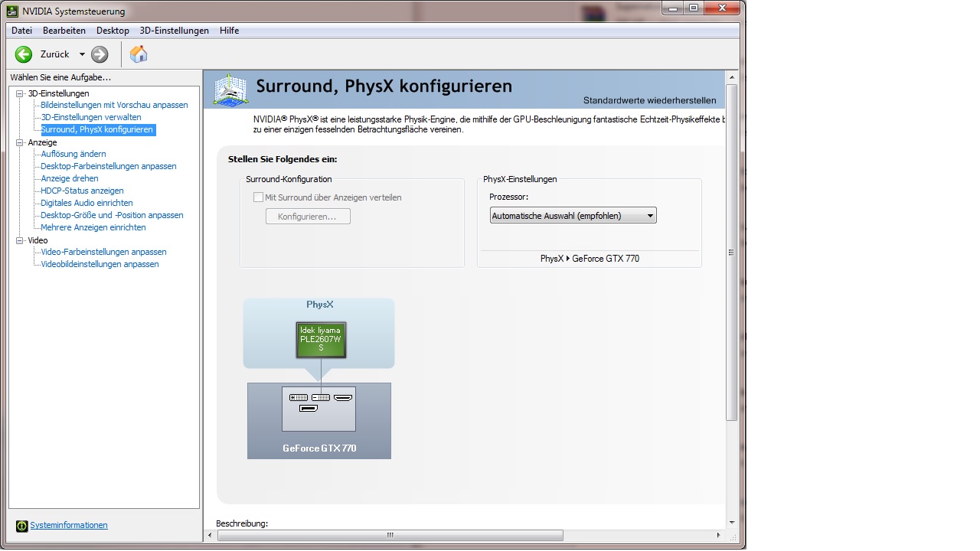
Task: Click Standardwerte wiederherstellen
Action: click(x=650, y=100)
